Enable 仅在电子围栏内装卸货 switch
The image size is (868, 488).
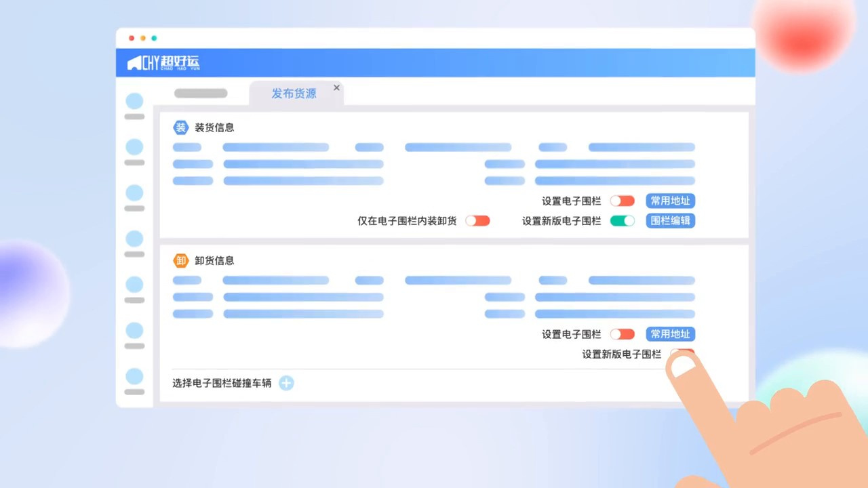coord(477,220)
